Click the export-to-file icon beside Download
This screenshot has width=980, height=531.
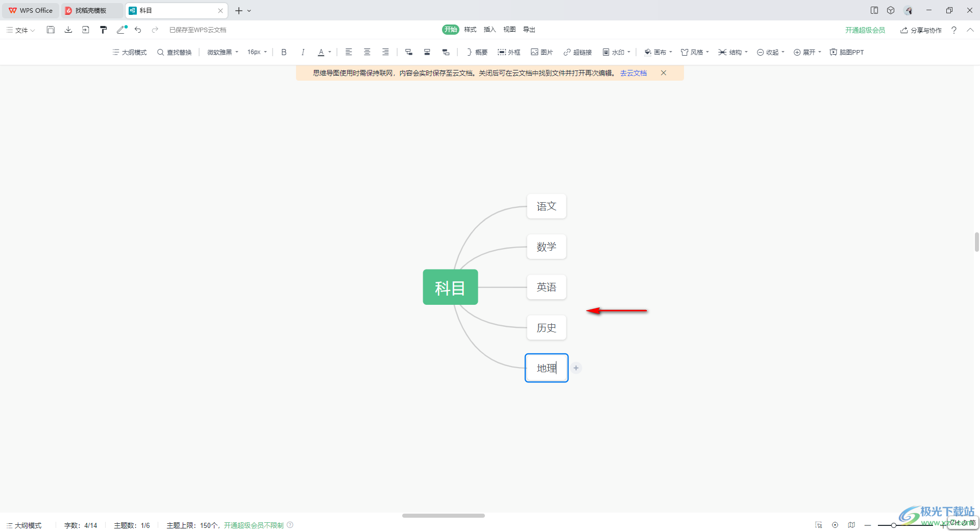click(85, 30)
